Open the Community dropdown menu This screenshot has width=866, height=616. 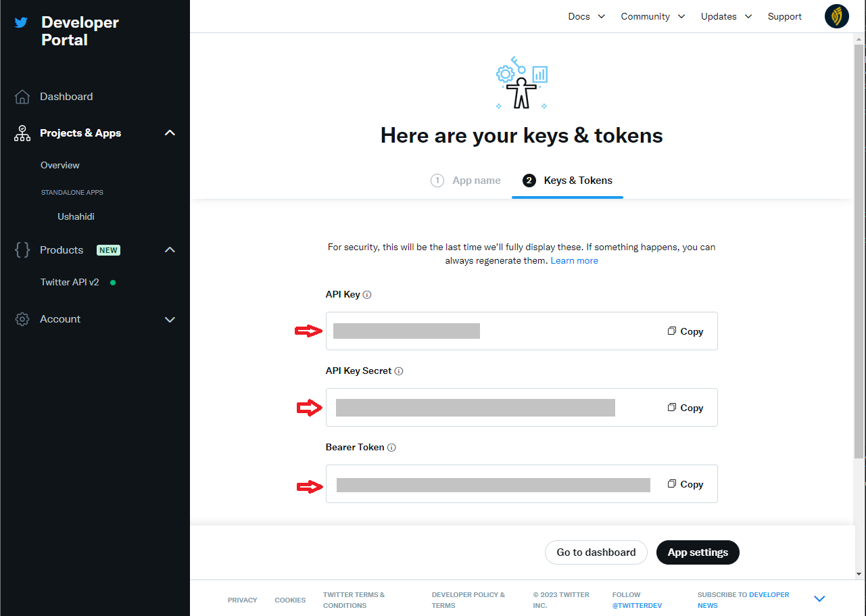[x=652, y=16]
